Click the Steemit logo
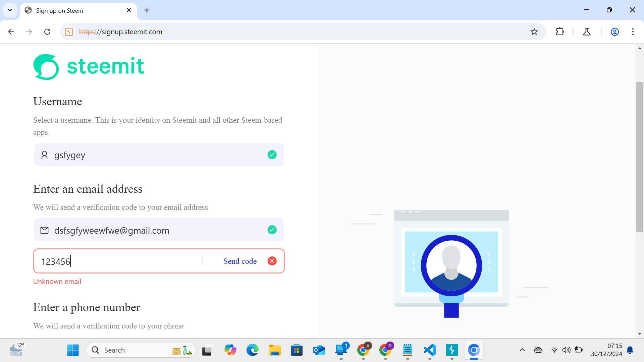The image size is (644, 362). tap(88, 66)
